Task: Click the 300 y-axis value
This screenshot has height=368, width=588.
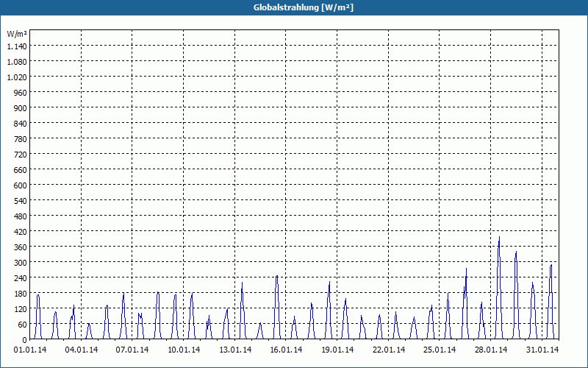Action: [x=21, y=263]
